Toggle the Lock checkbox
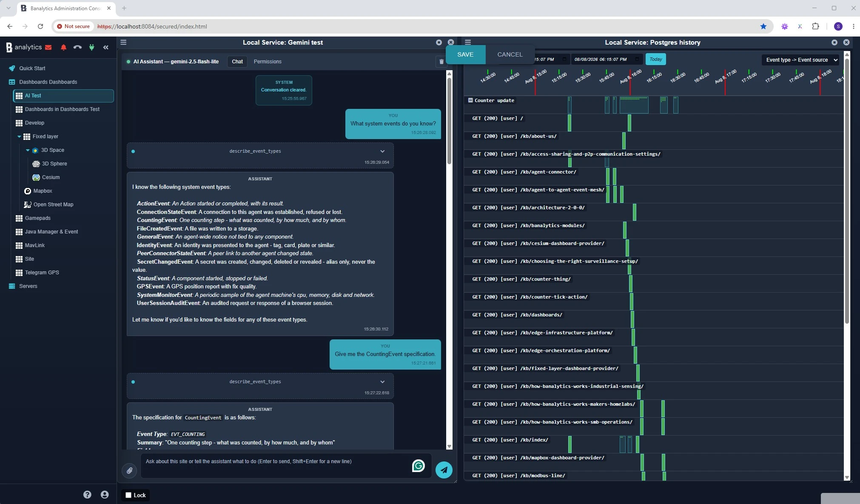This screenshot has height=504, width=860. tap(128, 495)
